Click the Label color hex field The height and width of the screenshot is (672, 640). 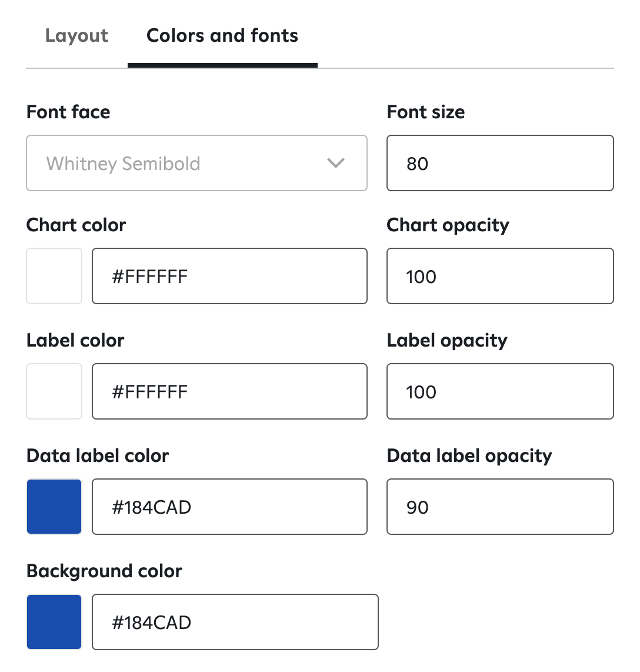coord(229,391)
